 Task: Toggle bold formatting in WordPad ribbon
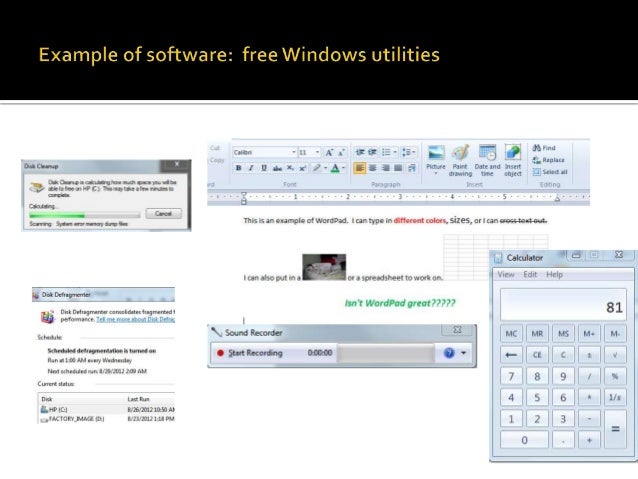click(238, 168)
